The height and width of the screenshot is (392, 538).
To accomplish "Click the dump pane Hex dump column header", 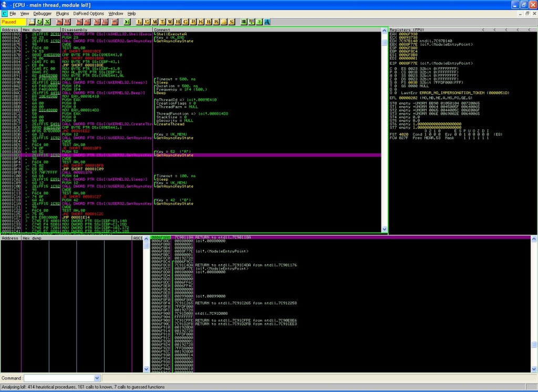I will (x=77, y=238).
